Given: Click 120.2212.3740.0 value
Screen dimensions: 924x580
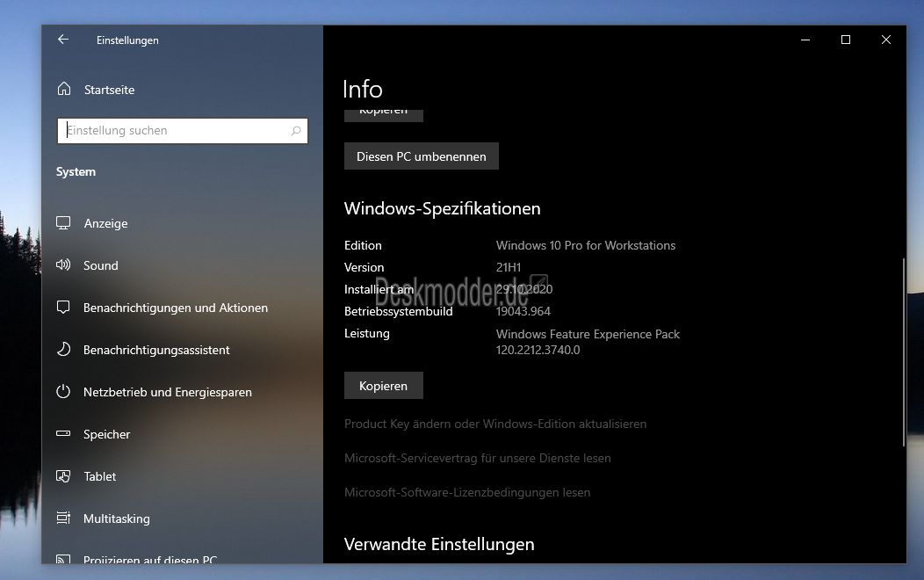Looking at the screenshot, I should coord(538,350).
